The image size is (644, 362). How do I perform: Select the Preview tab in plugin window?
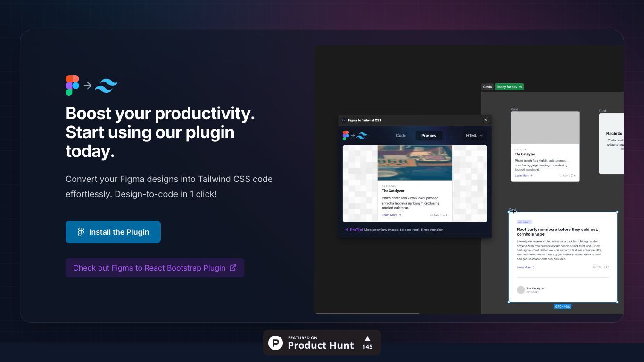point(429,136)
